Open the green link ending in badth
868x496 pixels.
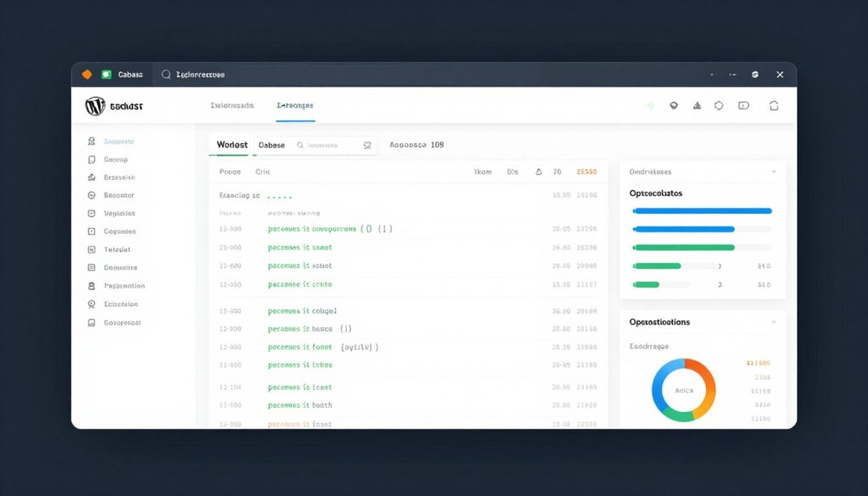click(300, 405)
